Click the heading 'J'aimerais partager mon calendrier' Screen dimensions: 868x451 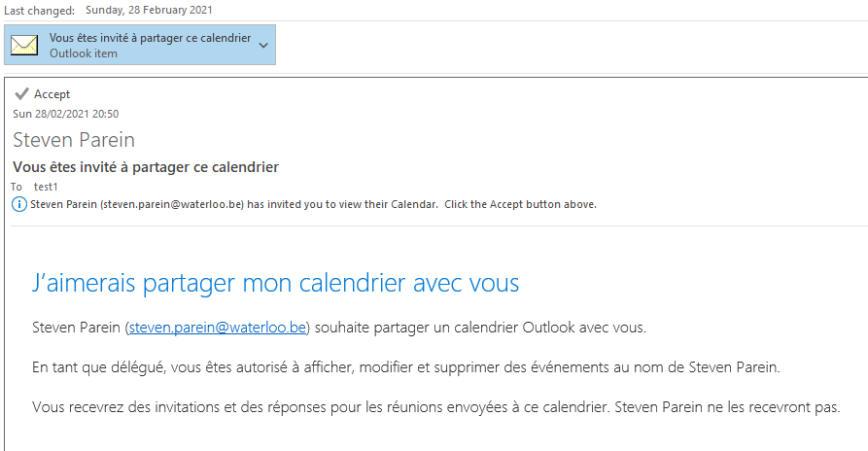click(275, 283)
